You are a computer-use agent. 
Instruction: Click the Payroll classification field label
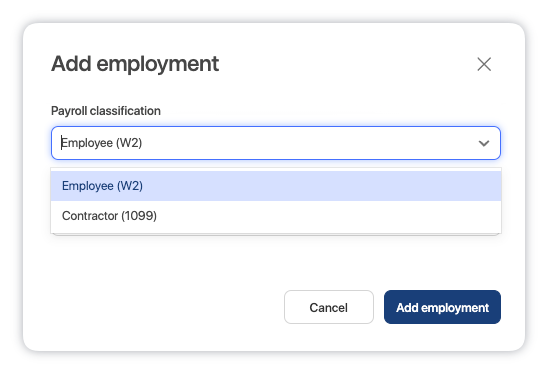point(106,111)
